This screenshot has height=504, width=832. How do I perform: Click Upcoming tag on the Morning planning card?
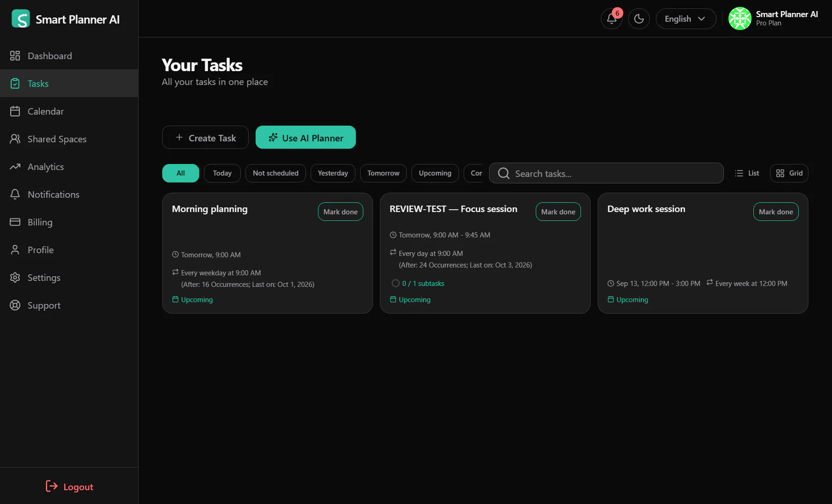point(193,299)
